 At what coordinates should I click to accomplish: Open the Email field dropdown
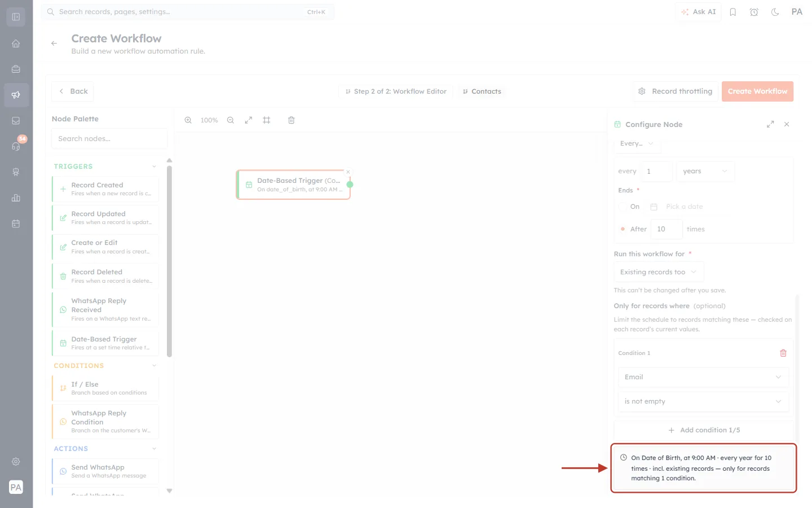point(703,377)
